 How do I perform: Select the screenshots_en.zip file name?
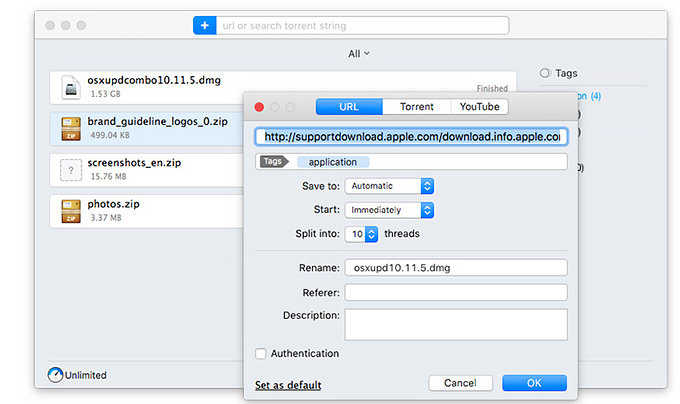click(x=134, y=163)
